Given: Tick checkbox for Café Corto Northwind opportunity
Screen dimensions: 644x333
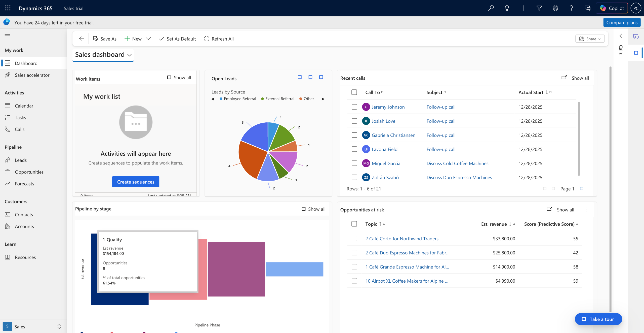Looking at the screenshot, I should click(x=354, y=238).
